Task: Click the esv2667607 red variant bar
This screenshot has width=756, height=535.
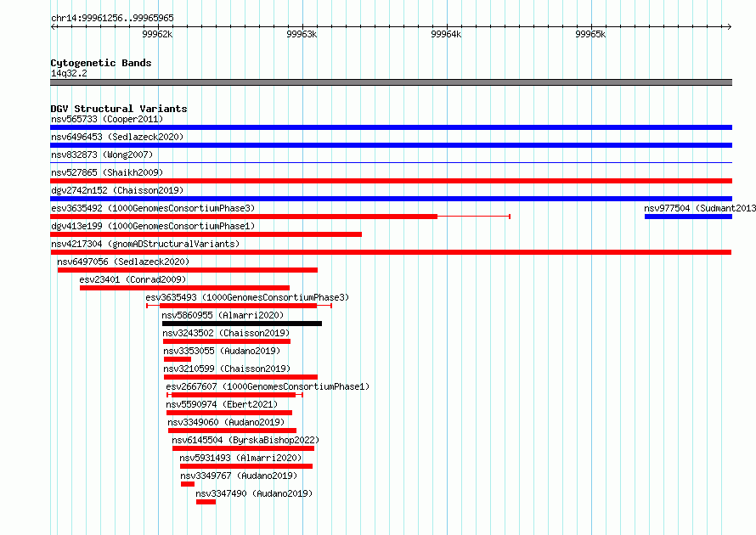Action: (234, 395)
